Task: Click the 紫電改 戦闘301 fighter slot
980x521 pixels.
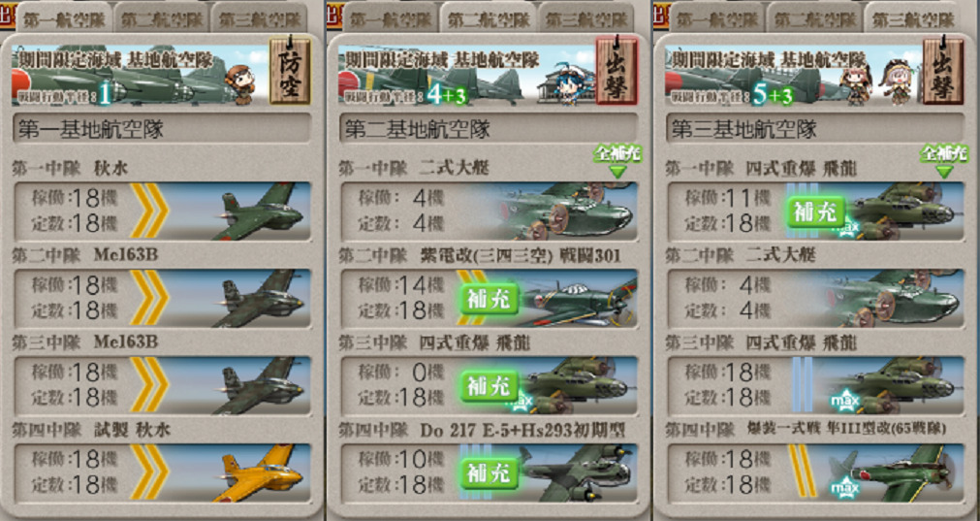Action: pos(490,299)
